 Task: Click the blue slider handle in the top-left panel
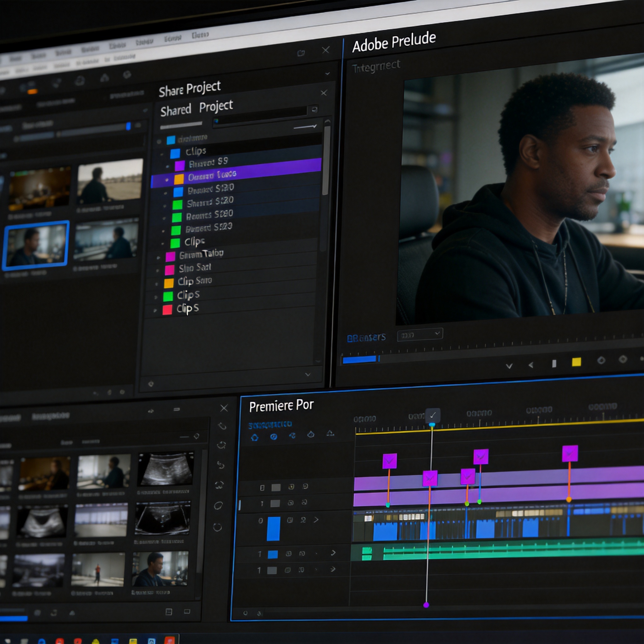128,126
